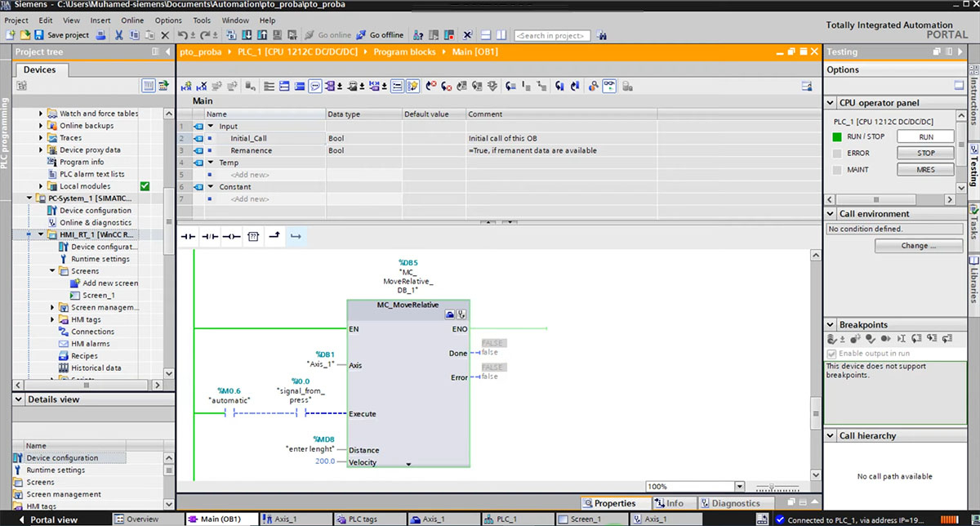Expand the HMI tags tree node
Viewport: 980px width, 526px height.
tap(53, 319)
